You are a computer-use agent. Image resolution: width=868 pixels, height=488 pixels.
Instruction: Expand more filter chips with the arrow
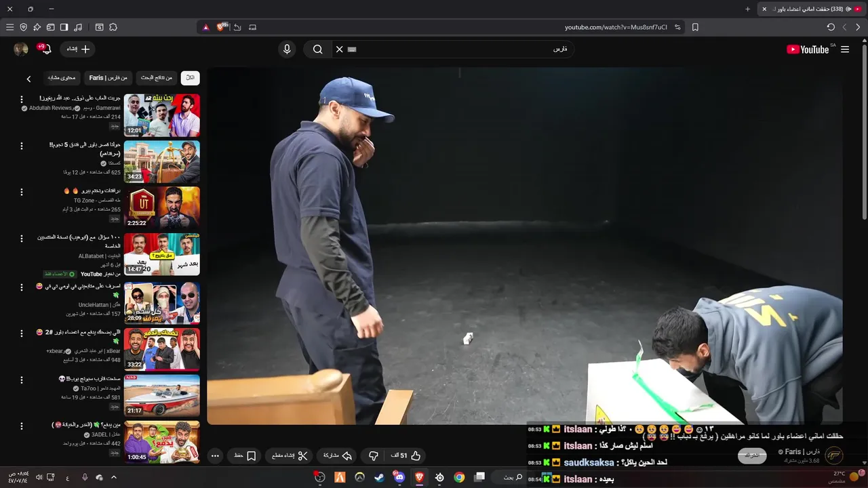coord(28,79)
